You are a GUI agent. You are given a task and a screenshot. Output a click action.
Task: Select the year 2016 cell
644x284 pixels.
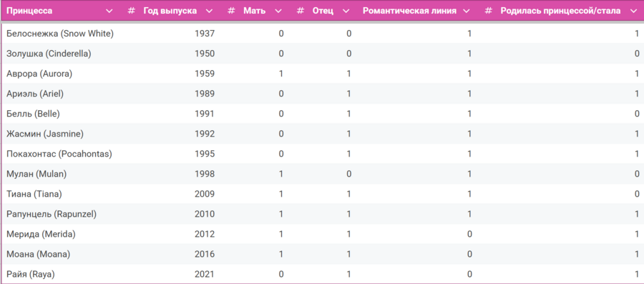coord(205,255)
